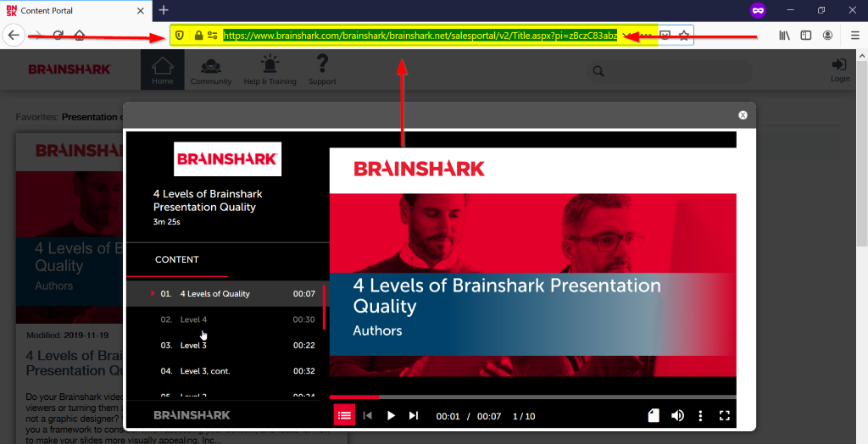This screenshot has width=868, height=444.
Task: Play the presentation
Action: tap(391, 416)
